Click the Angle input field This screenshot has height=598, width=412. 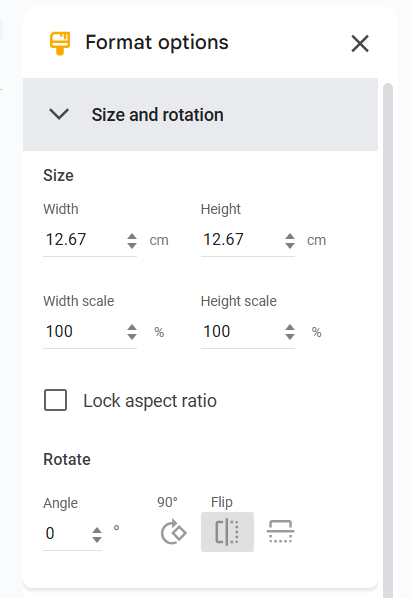coord(66,534)
